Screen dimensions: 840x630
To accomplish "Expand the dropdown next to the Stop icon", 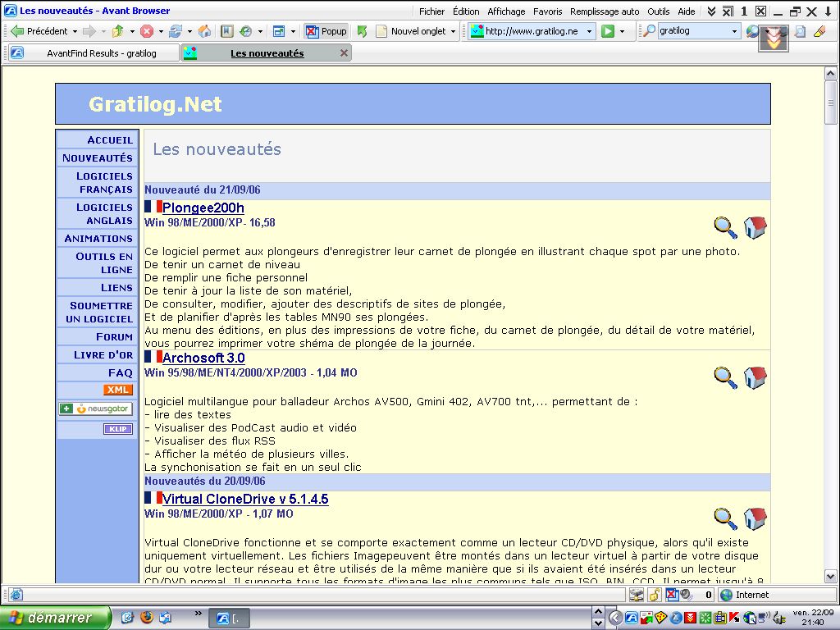I will (161, 32).
